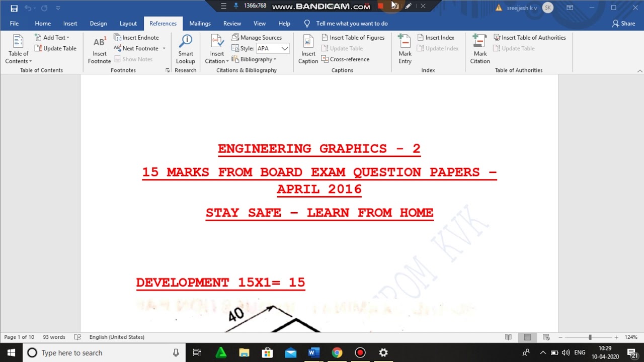Click Insert Citation icon

(x=217, y=49)
